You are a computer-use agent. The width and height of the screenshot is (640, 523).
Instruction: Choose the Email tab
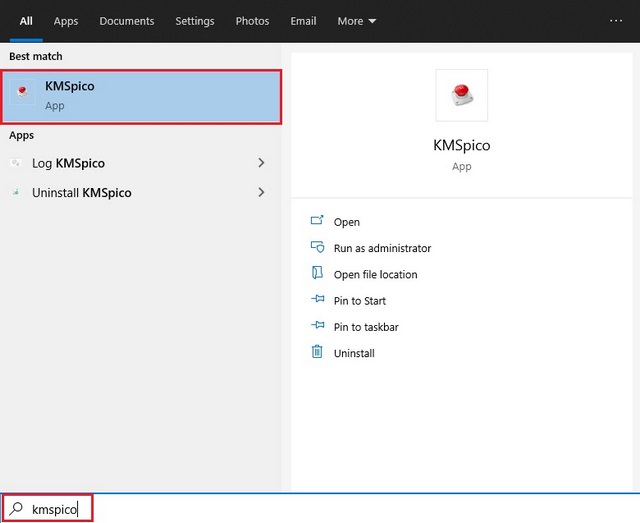point(303,21)
